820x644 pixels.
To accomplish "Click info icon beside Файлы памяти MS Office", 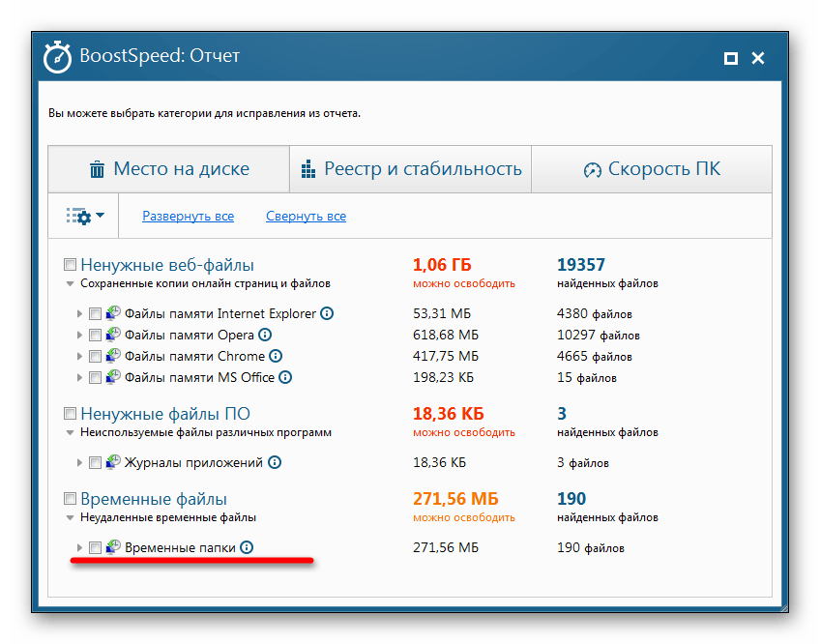I will point(285,377).
